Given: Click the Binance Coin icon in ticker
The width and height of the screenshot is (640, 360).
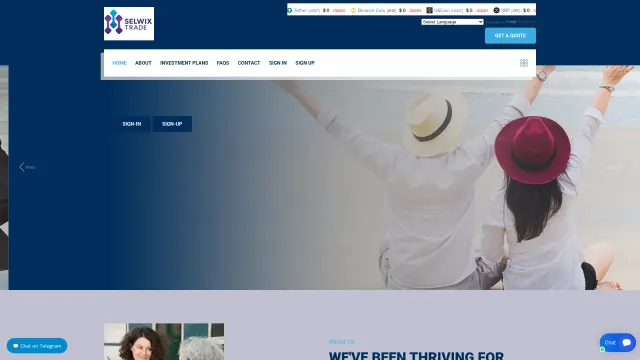Looking at the screenshot, I should pyautogui.click(x=353, y=10).
